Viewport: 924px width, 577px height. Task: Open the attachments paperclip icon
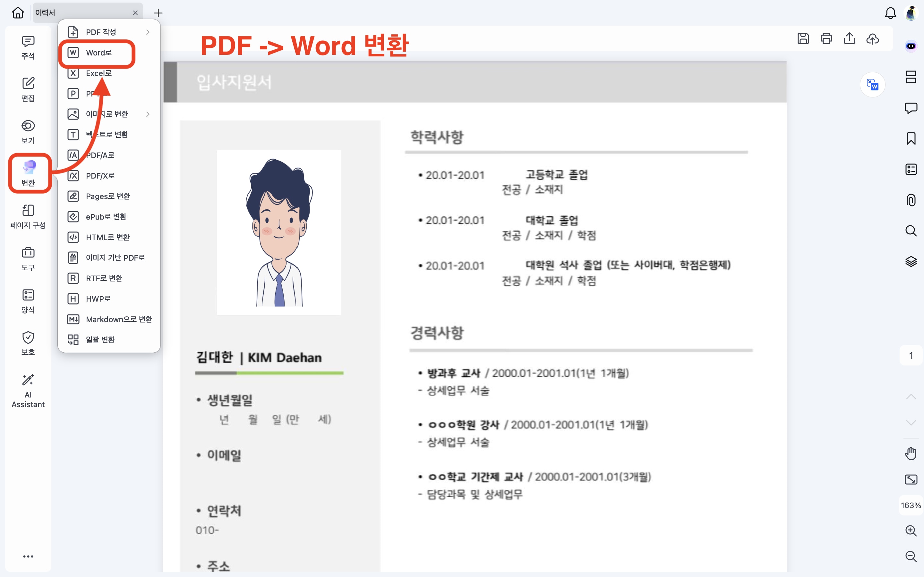click(911, 200)
